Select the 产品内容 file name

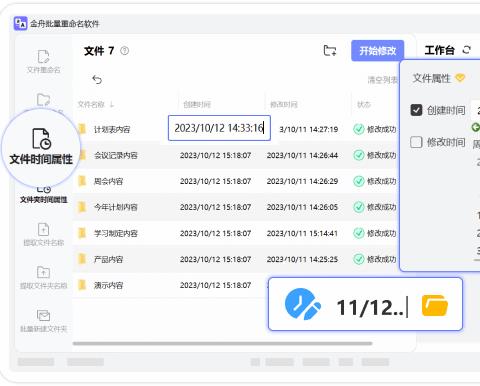point(108,259)
